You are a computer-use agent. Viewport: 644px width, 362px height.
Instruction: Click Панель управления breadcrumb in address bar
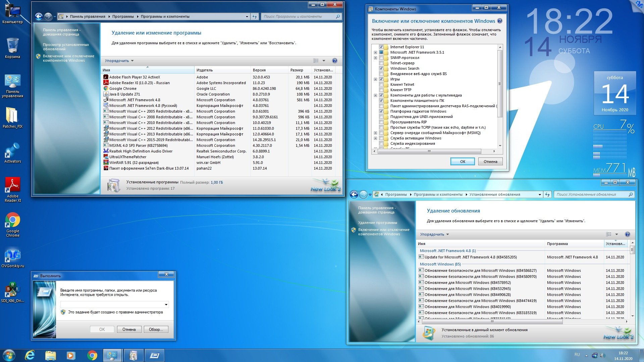pyautogui.click(x=88, y=16)
